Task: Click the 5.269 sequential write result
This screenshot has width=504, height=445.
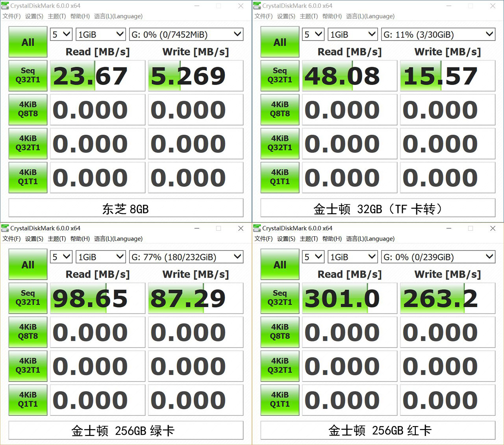Action: point(196,76)
